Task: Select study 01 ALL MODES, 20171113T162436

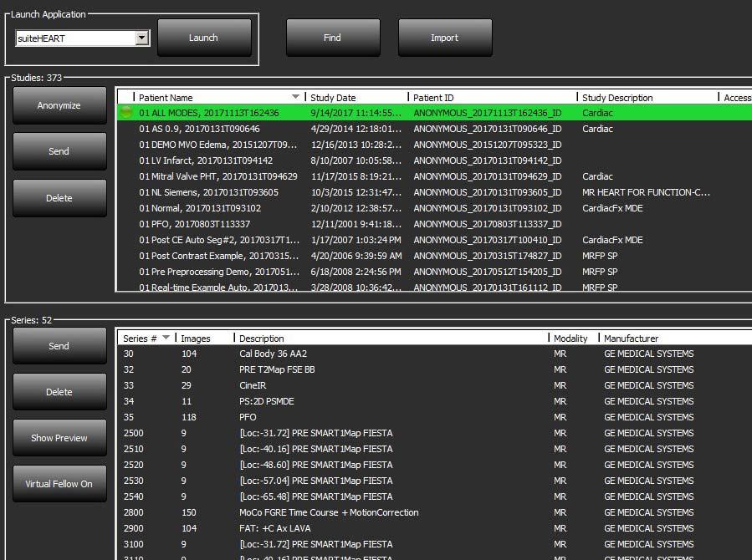Action: (x=434, y=113)
